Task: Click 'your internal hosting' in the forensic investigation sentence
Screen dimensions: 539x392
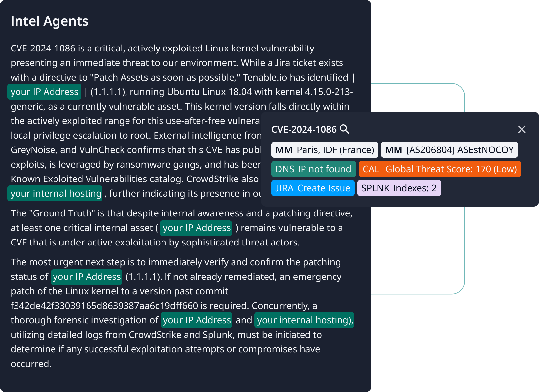Action: click(304, 320)
